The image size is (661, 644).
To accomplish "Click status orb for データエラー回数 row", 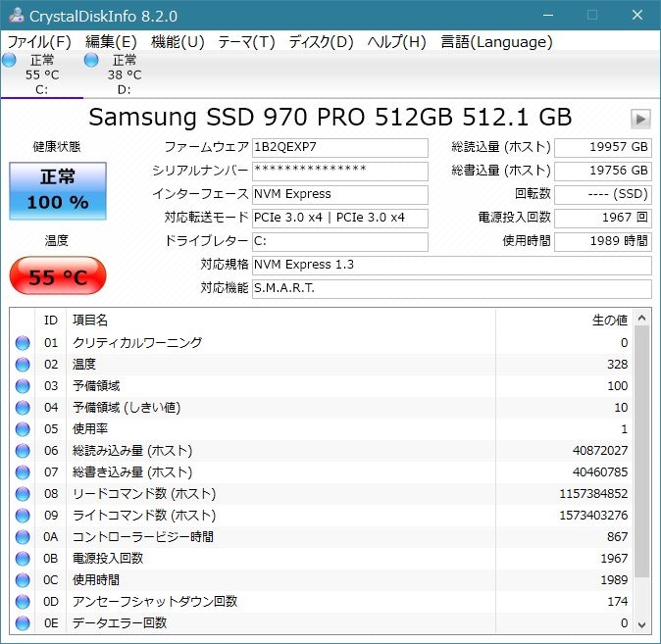I will tap(23, 623).
